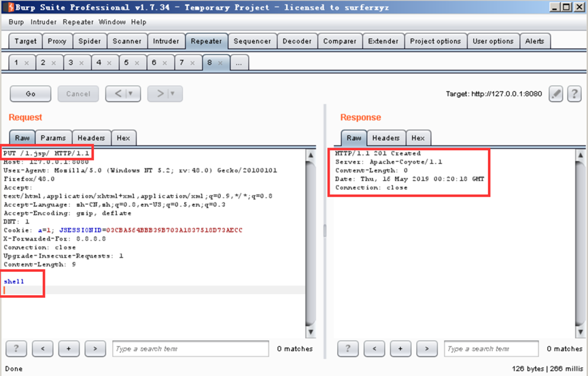Open the Intruder menu
The width and height of the screenshot is (588, 376).
click(x=44, y=22)
